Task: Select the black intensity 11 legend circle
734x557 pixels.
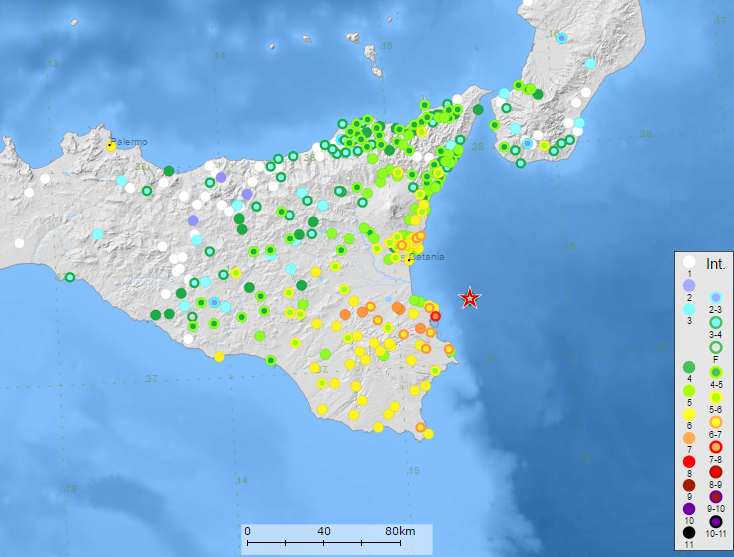Action: click(x=689, y=533)
